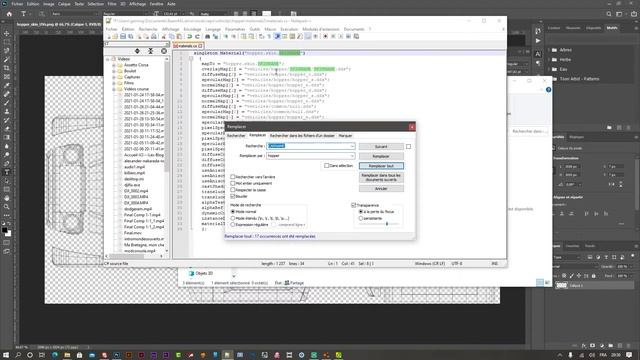Click the Cut icon in Notepad++ toolbar

tap(164, 36)
